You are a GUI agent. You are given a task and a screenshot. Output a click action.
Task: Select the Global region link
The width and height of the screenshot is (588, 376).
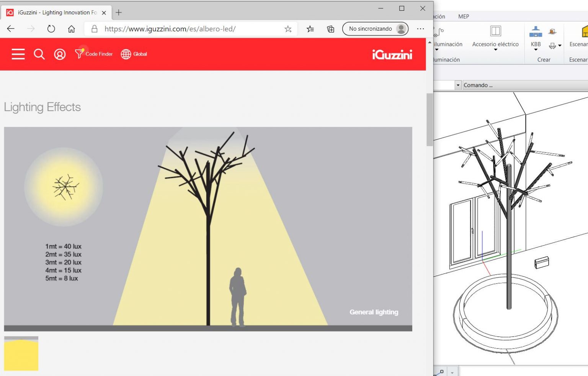click(134, 54)
